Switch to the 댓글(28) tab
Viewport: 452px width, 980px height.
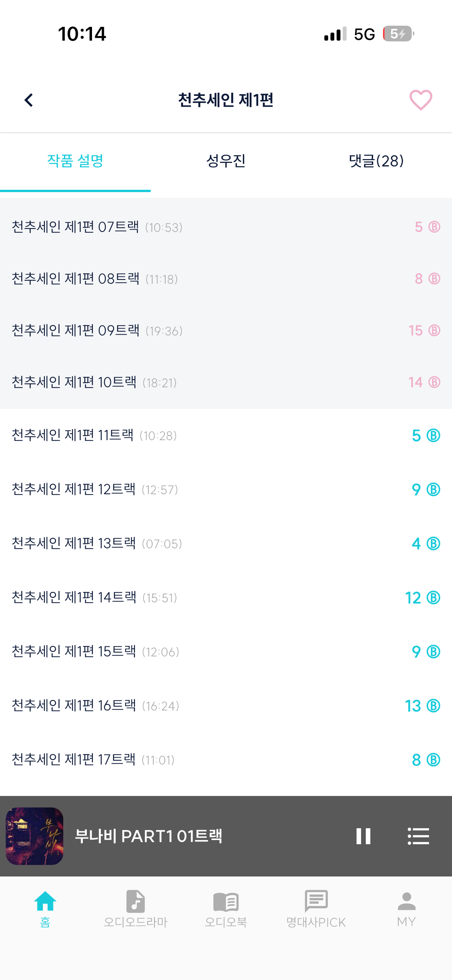tap(376, 161)
